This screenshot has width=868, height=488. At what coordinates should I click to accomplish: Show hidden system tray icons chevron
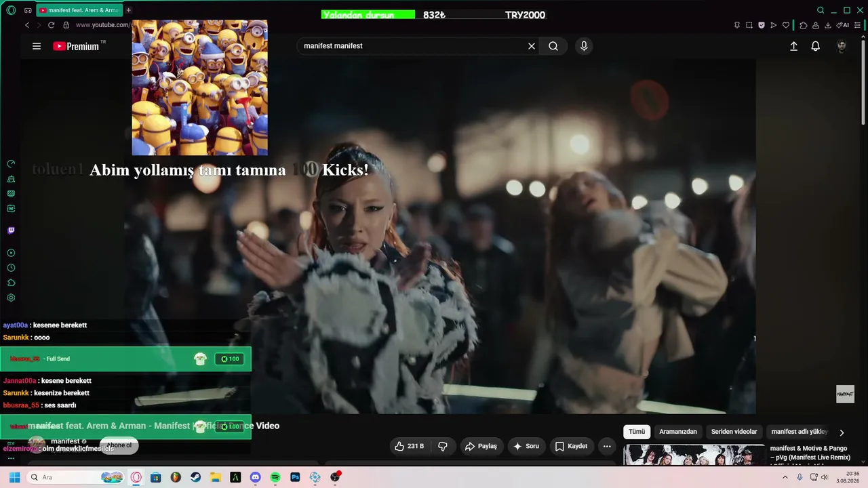[x=785, y=477]
